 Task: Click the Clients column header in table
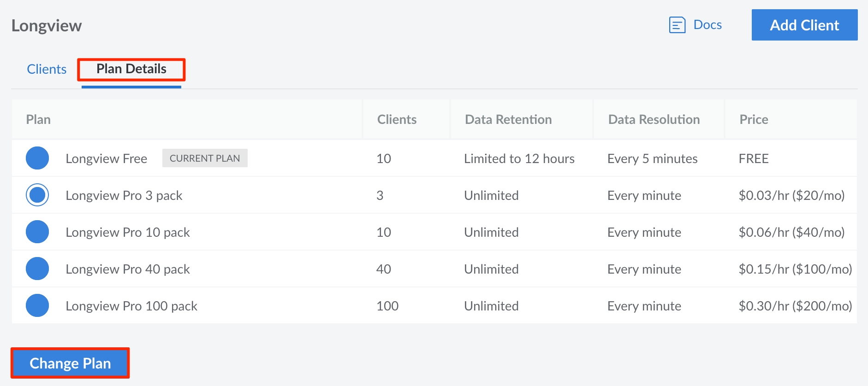click(x=397, y=120)
